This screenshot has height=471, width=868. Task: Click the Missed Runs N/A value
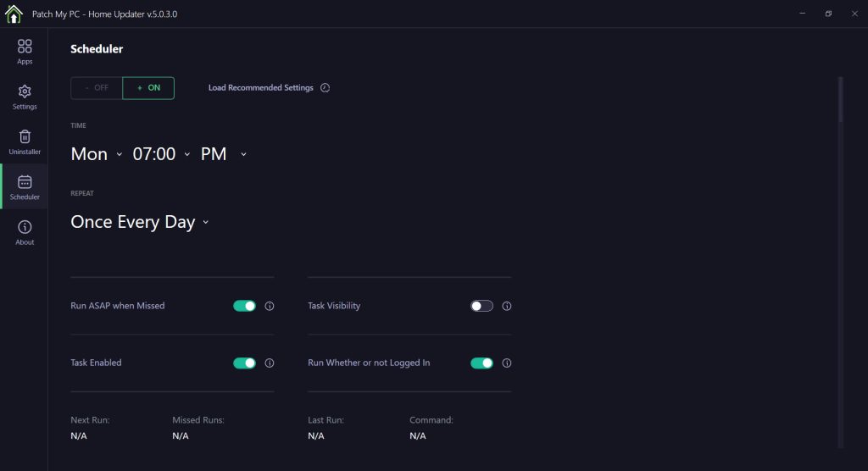[181, 436]
